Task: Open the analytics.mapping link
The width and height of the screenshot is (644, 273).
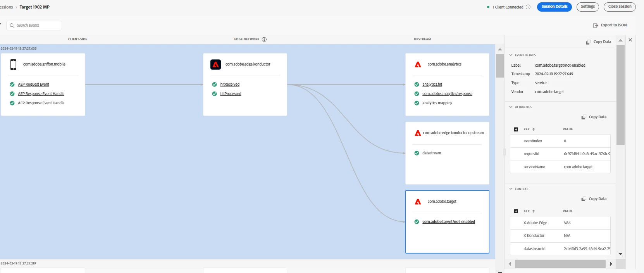Action: 437,103
